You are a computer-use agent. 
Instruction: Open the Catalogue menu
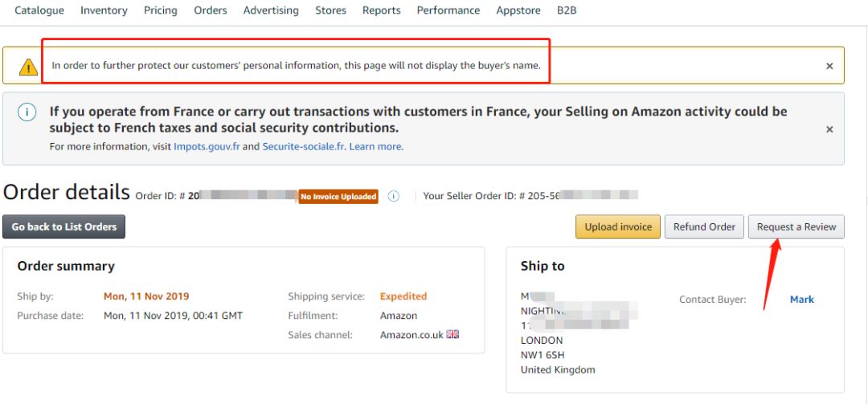pos(39,10)
